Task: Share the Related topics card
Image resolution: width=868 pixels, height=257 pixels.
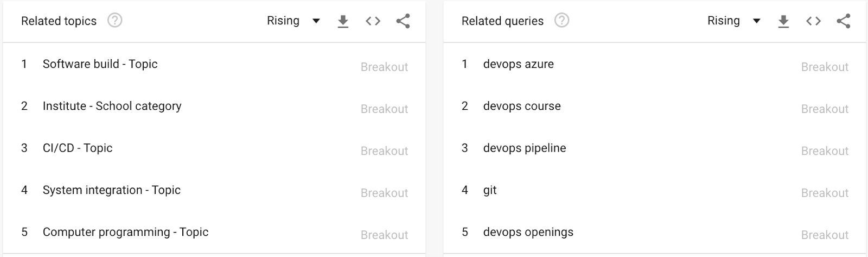Action: click(403, 21)
